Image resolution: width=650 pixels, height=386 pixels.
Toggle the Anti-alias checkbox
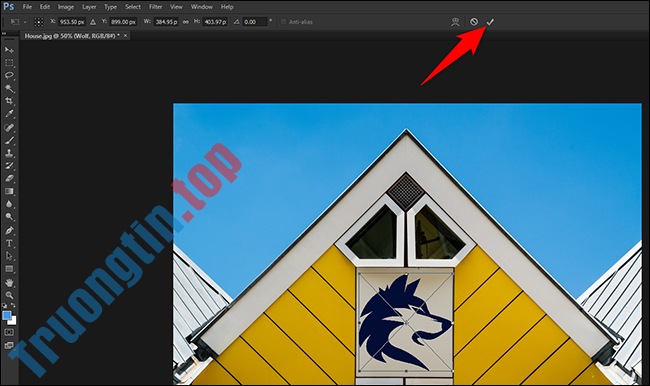pyautogui.click(x=284, y=22)
